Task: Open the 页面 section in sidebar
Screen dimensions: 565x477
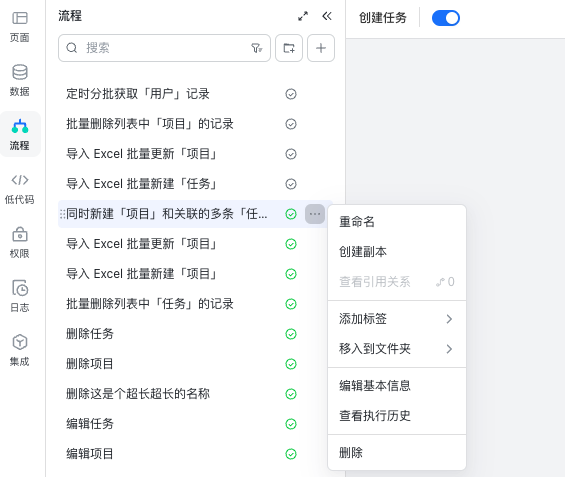Action: pos(19,27)
